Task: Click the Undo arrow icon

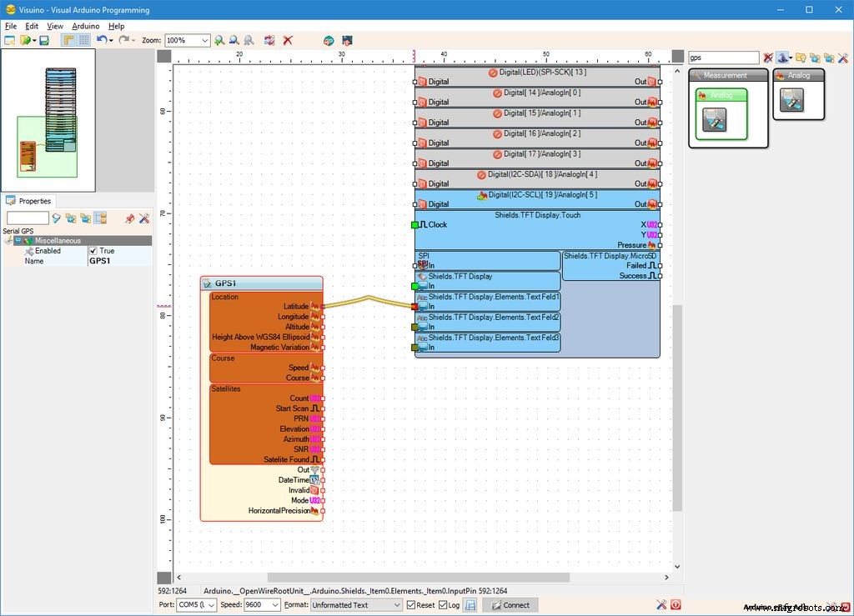Action: tap(101, 40)
